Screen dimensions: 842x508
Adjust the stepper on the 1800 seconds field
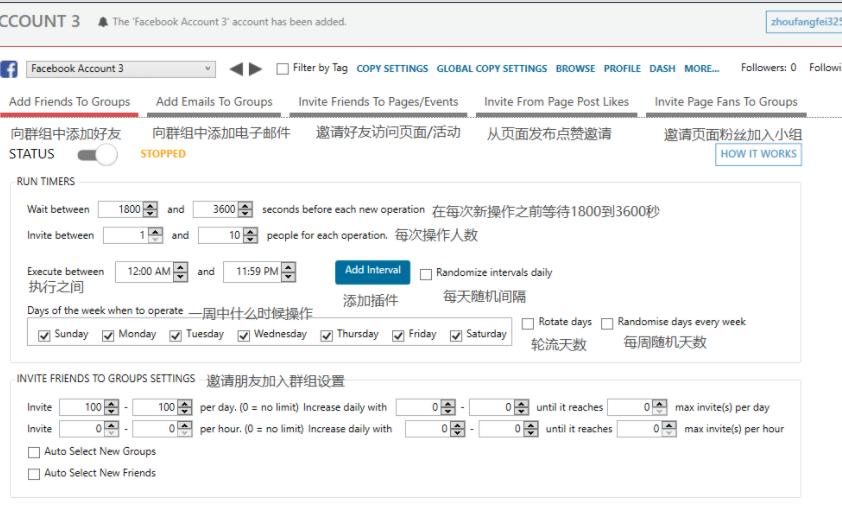(151, 209)
